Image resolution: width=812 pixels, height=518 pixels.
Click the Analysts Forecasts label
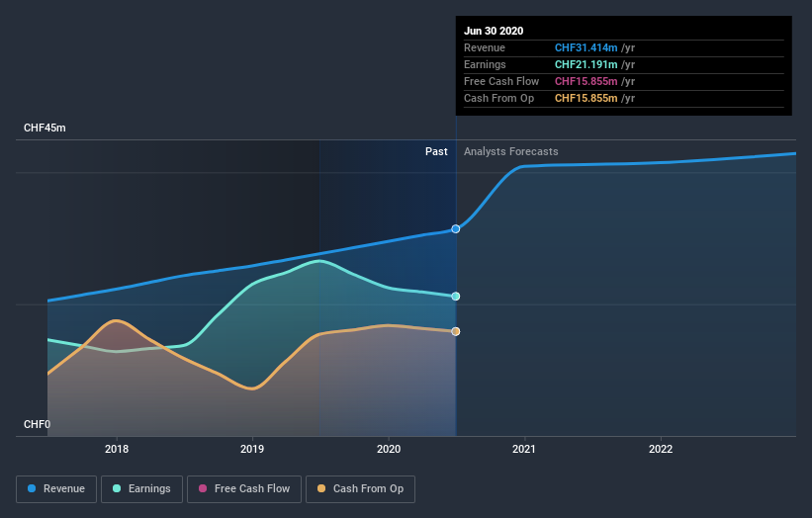[x=510, y=151]
